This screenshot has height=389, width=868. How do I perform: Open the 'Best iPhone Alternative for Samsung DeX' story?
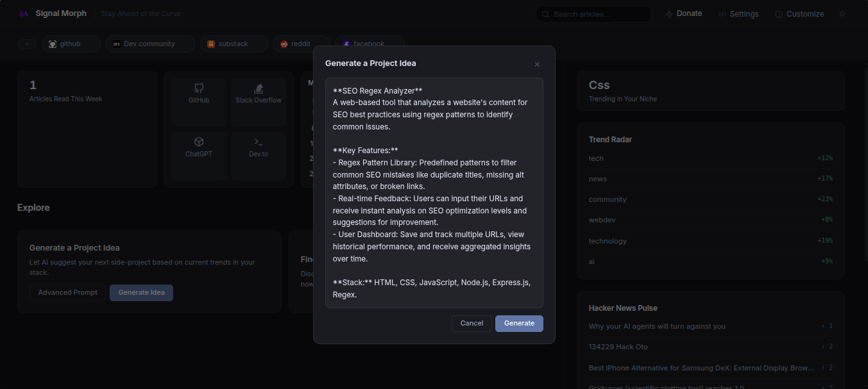(701, 368)
